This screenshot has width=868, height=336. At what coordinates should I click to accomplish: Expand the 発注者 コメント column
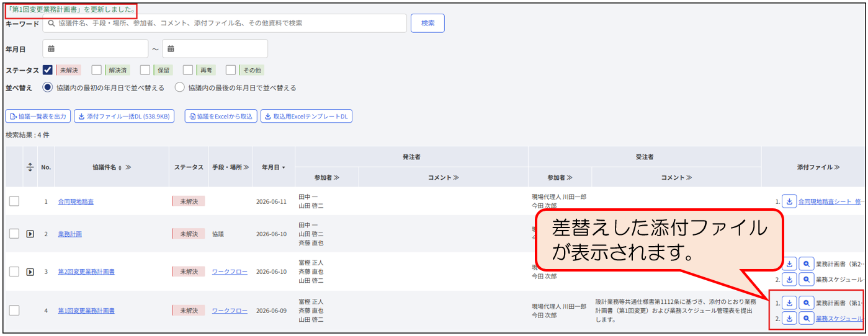(x=455, y=177)
